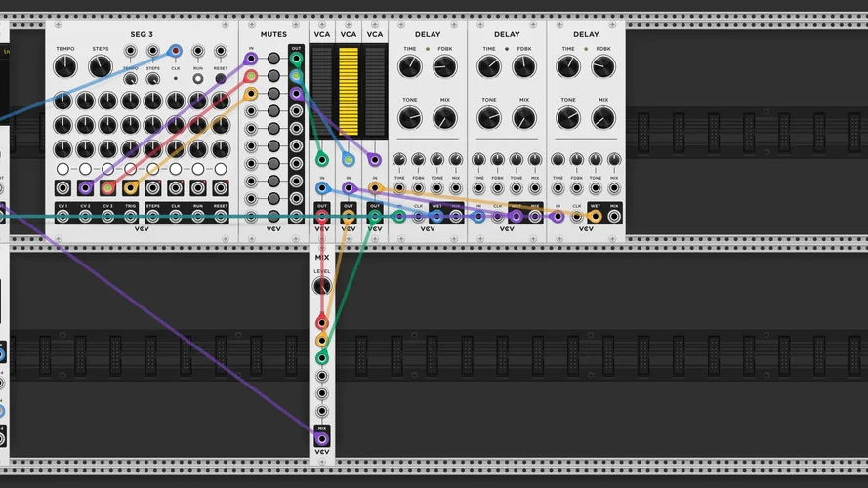Image resolution: width=868 pixels, height=488 pixels.
Task: Click the bottom output jack in MUTES
Action: click(296, 217)
